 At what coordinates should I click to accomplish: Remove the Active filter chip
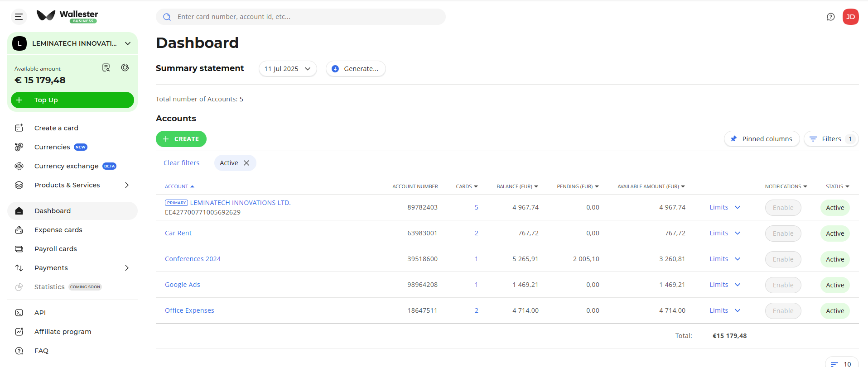[246, 163]
